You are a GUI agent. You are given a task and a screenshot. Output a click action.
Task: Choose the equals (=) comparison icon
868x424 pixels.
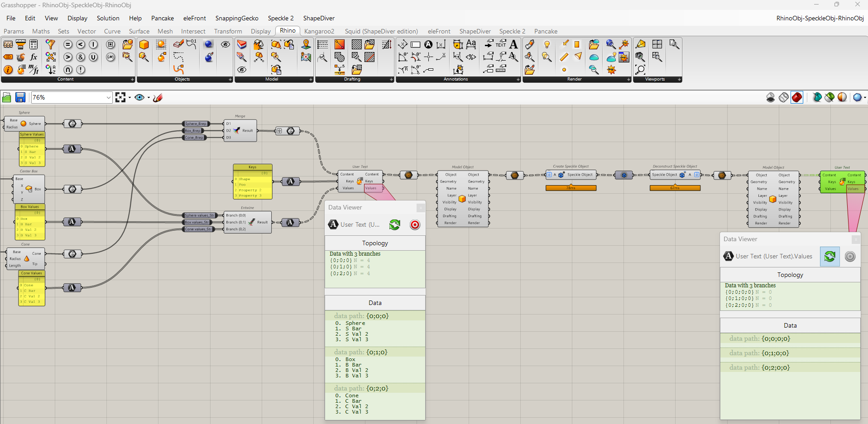(x=68, y=44)
